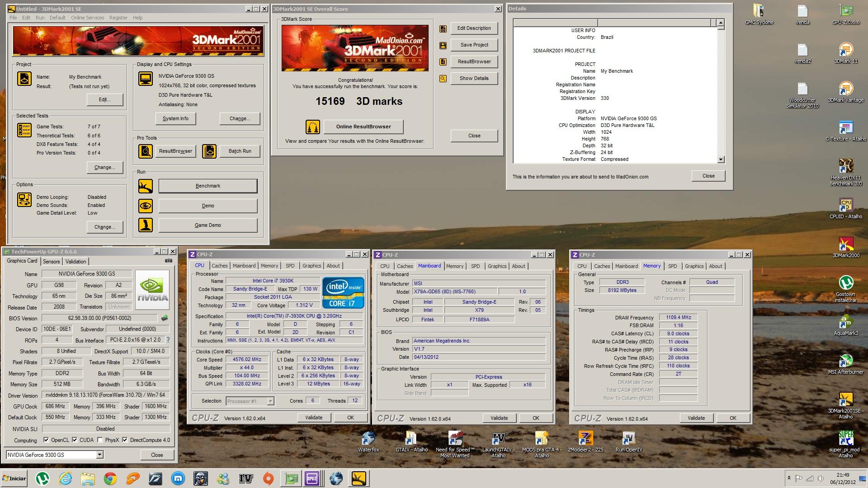Toggle the DirectCompute 4.0 checkbox
The image size is (868, 488).
coord(125,440)
